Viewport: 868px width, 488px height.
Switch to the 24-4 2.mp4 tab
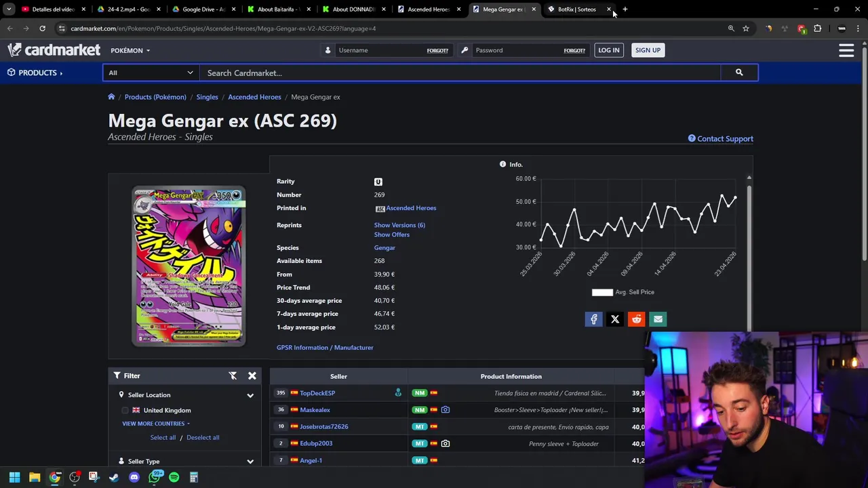click(127, 9)
